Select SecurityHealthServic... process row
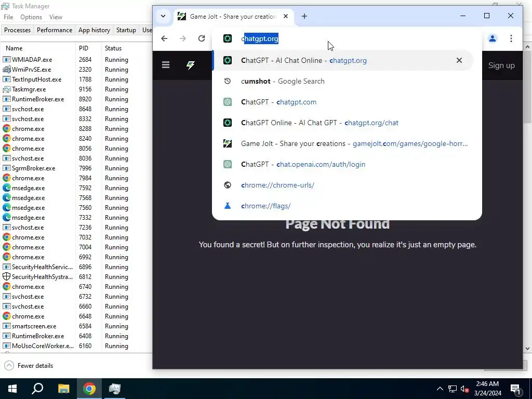The height and width of the screenshot is (399, 532). 77,267
